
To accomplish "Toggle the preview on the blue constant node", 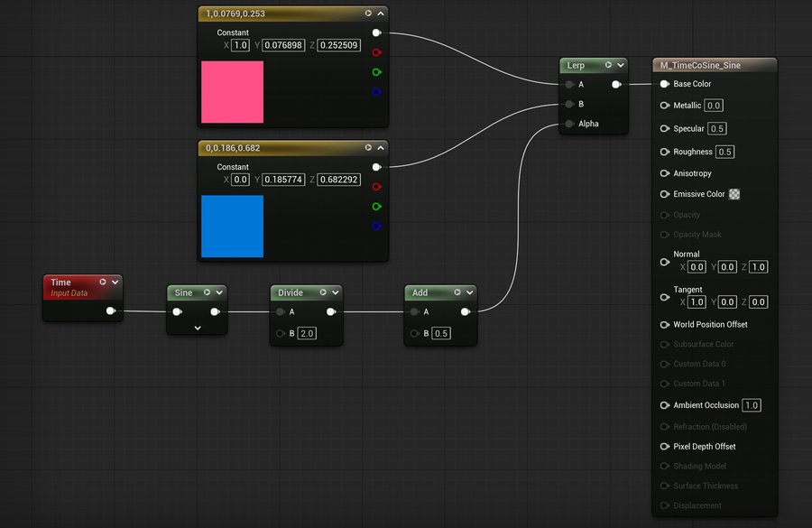I will 368,148.
